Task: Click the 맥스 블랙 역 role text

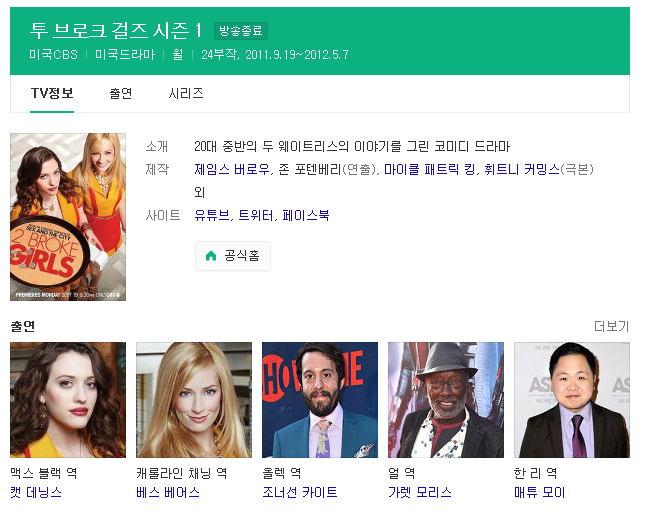Action: 44,473
